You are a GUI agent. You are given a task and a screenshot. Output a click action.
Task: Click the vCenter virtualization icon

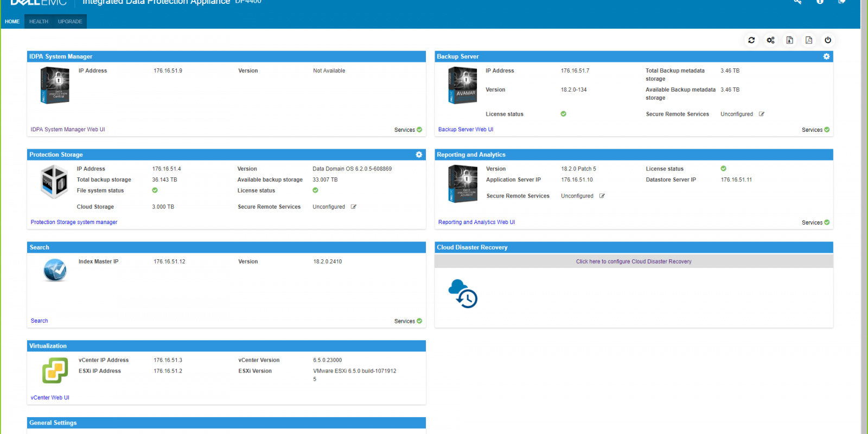[x=55, y=371]
